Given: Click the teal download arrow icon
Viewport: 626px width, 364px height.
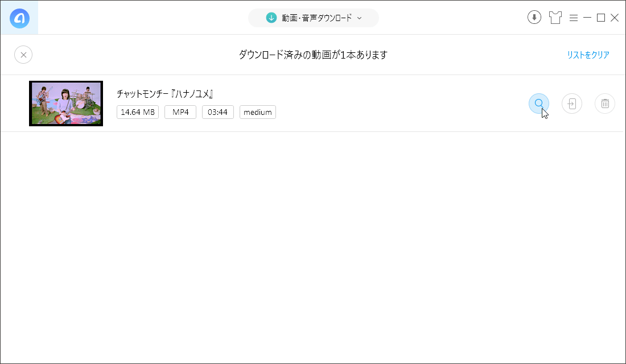Looking at the screenshot, I should [271, 18].
